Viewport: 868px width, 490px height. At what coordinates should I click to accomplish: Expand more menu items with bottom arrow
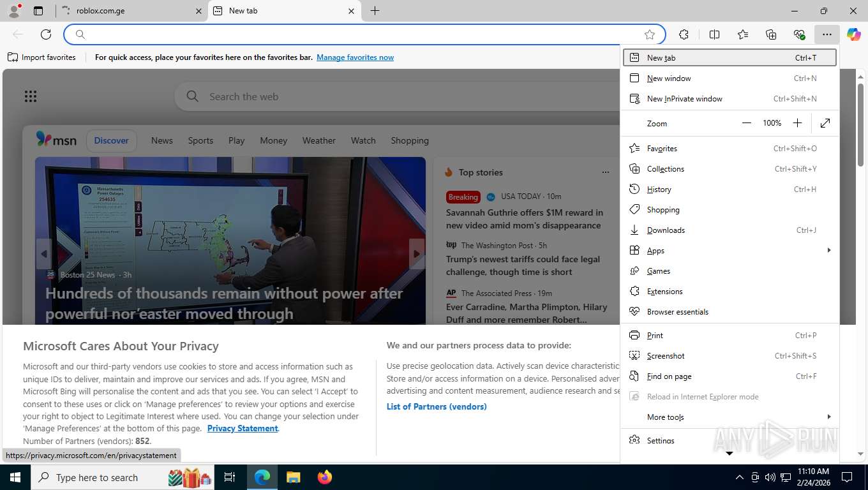coord(730,454)
